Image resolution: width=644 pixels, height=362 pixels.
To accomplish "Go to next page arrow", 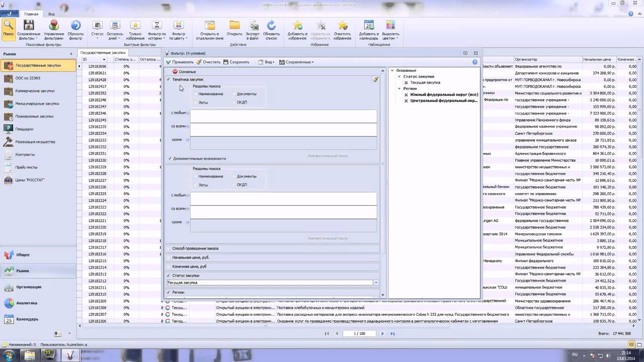I will pos(382,333).
